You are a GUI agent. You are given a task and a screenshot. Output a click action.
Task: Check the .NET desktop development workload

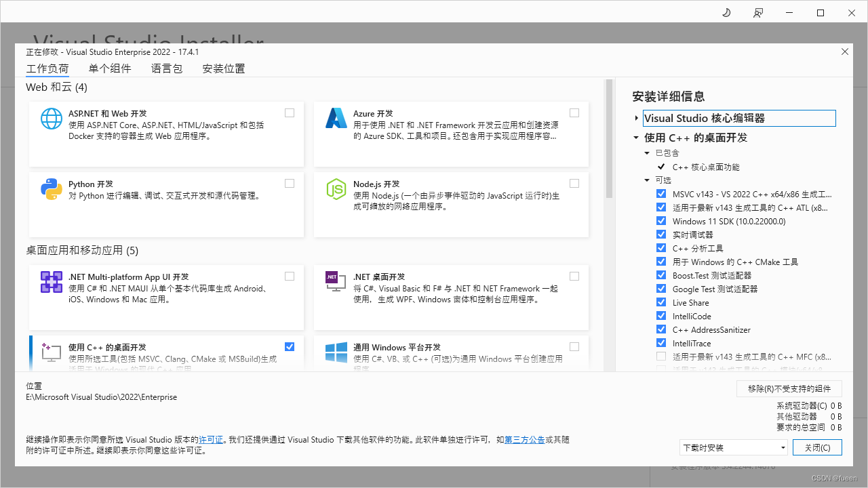coord(574,277)
